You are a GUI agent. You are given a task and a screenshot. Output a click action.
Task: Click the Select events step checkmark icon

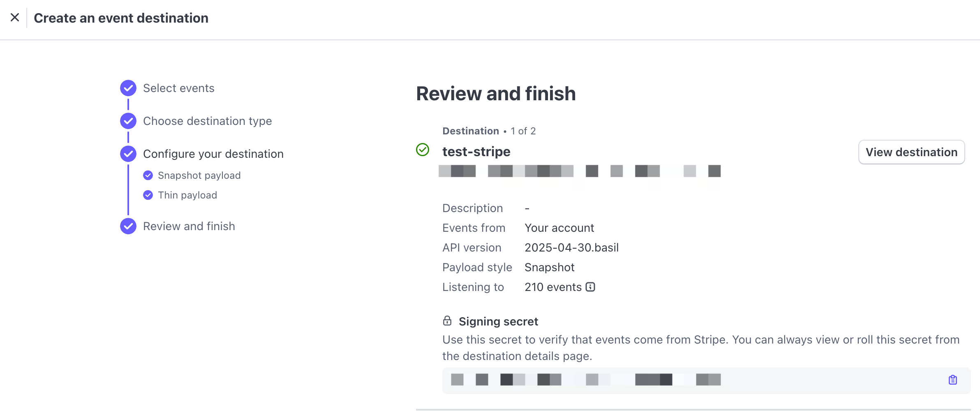click(x=128, y=88)
